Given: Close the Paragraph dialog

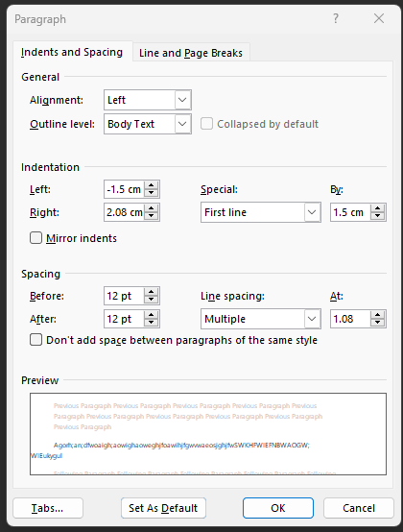Looking at the screenshot, I should tap(379, 18).
